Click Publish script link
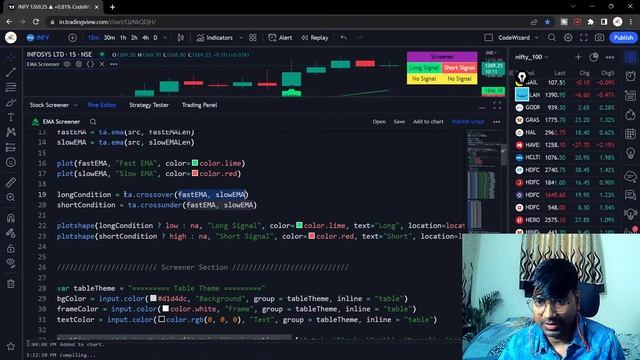The width and height of the screenshot is (640, 360). click(x=468, y=122)
